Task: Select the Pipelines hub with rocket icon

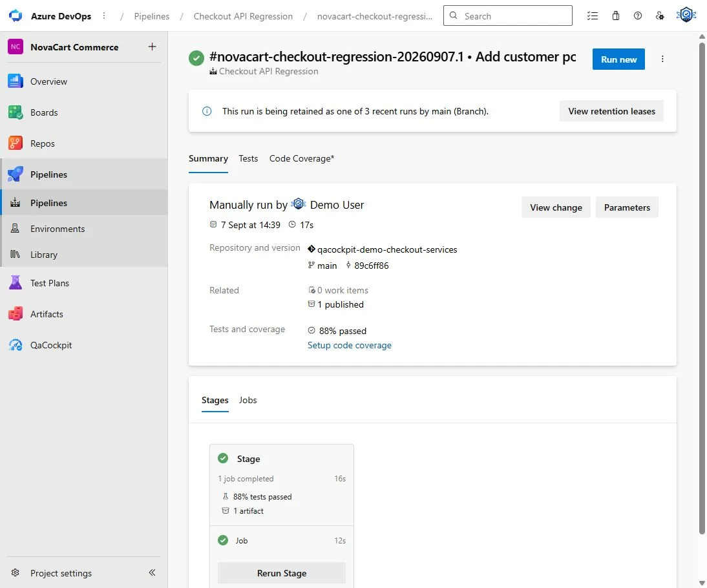Action: [84, 174]
